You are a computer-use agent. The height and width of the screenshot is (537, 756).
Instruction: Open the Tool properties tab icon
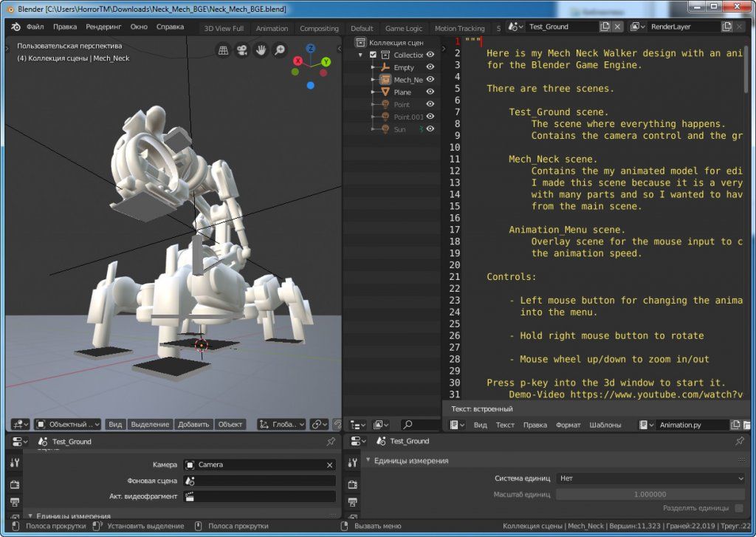pyautogui.click(x=15, y=463)
